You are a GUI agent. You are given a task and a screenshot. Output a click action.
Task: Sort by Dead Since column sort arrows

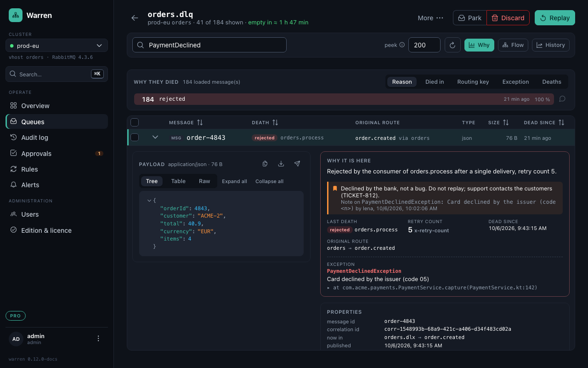561,122
